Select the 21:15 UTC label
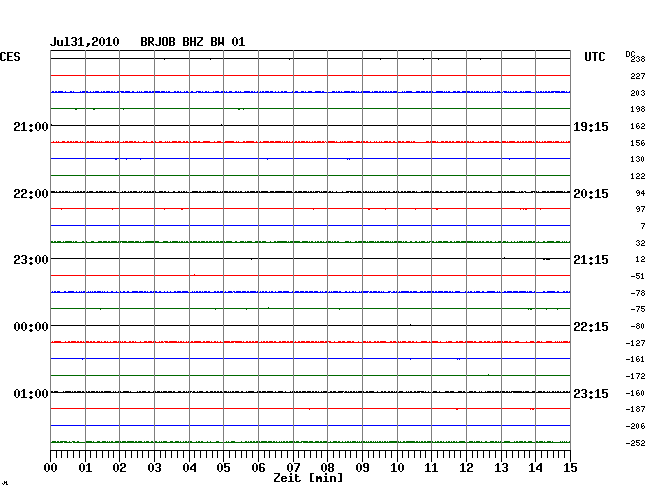Screen dimensions: 650x494 pyautogui.click(x=591, y=260)
